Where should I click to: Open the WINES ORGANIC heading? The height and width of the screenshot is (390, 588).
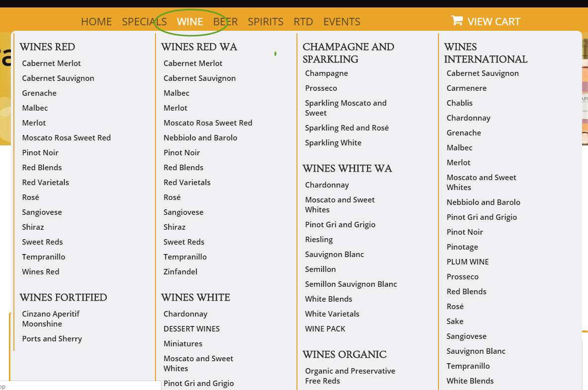point(345,354)
